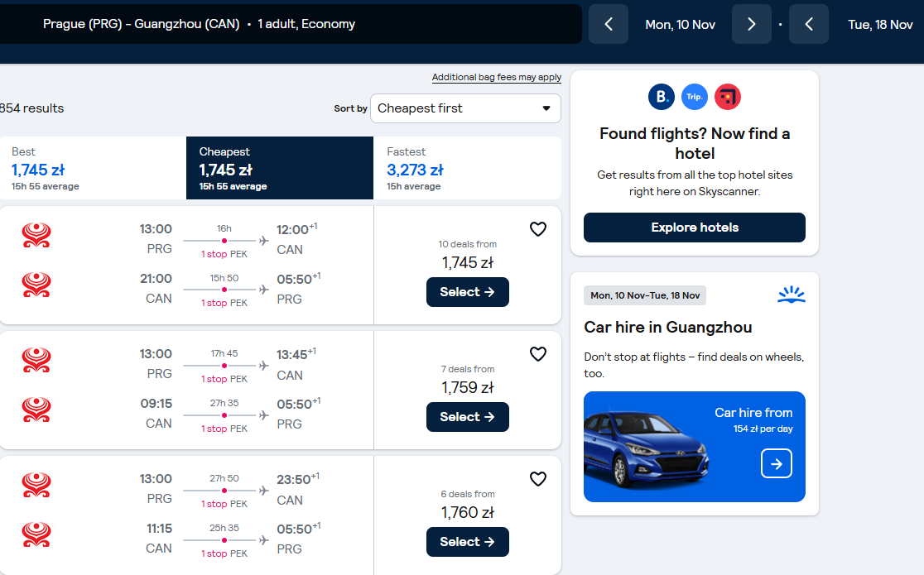Switch to the Best results tab
The height and width of the screenshot is (575, 924).
tap(93, 168)
